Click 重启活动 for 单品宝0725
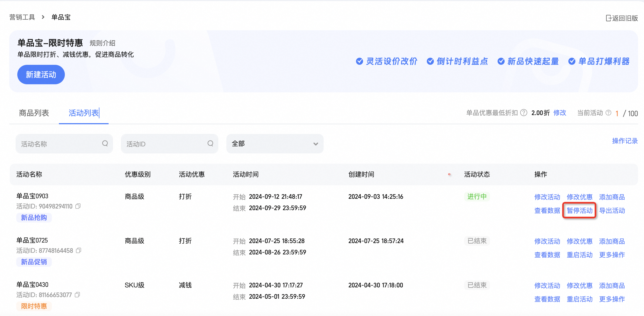 point(580,255)
